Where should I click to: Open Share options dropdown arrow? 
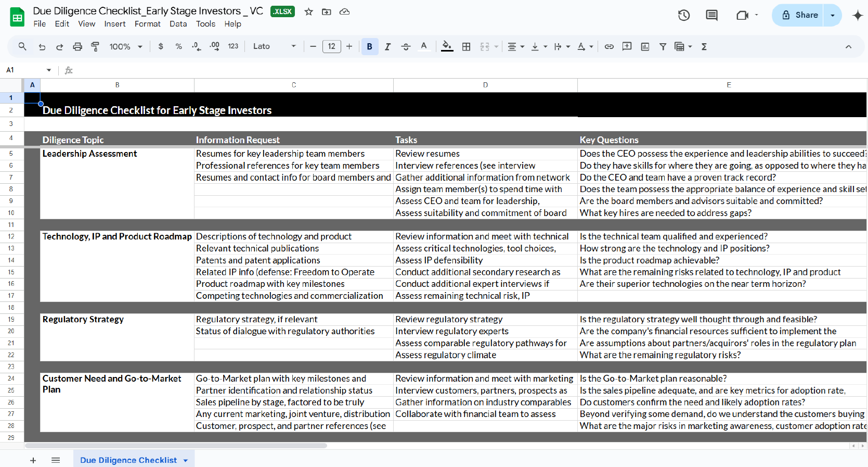[x=833, y=15]
